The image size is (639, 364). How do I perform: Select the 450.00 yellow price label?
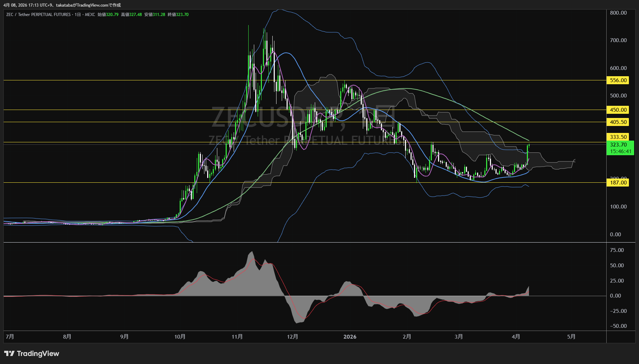pyautogui.click(x=618, y=110)
